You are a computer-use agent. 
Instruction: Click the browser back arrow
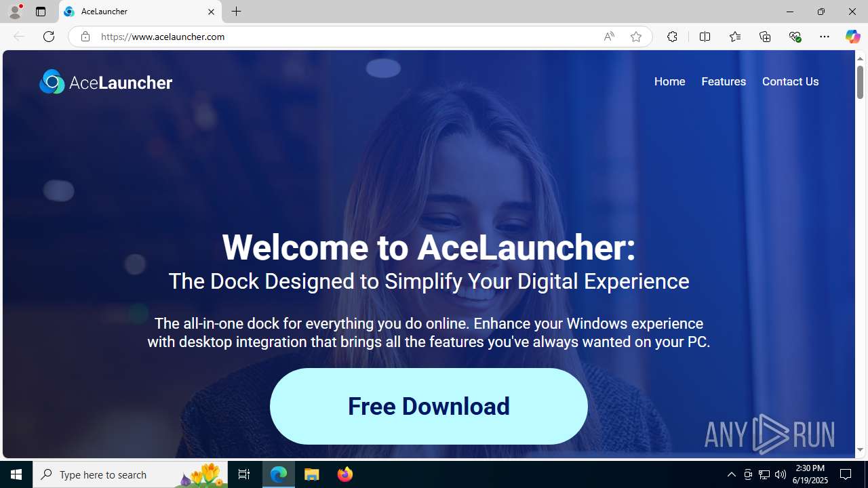(x=19, y=37)
